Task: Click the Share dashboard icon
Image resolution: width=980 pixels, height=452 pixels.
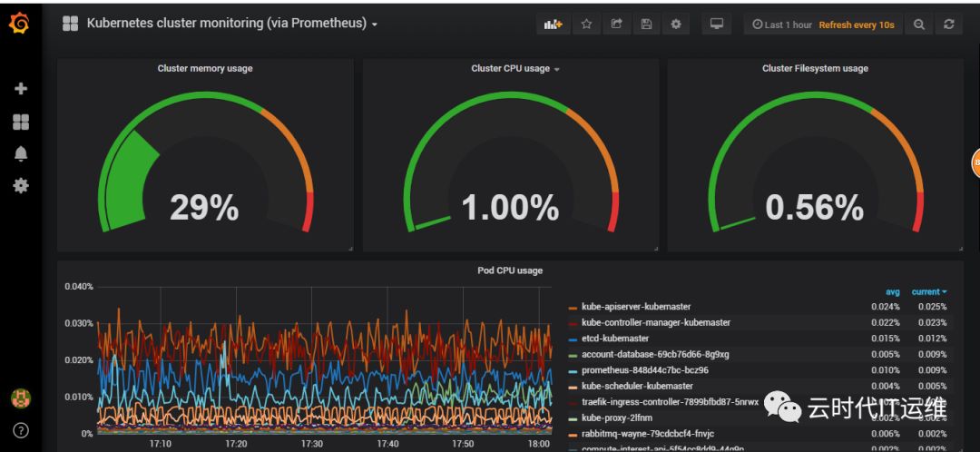Action: [616, 25]
